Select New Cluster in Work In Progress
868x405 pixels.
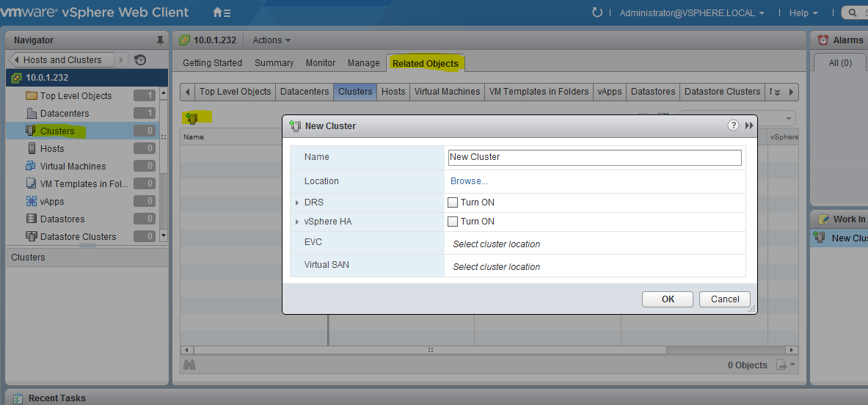pyautogui.click(x=840, y=238)
